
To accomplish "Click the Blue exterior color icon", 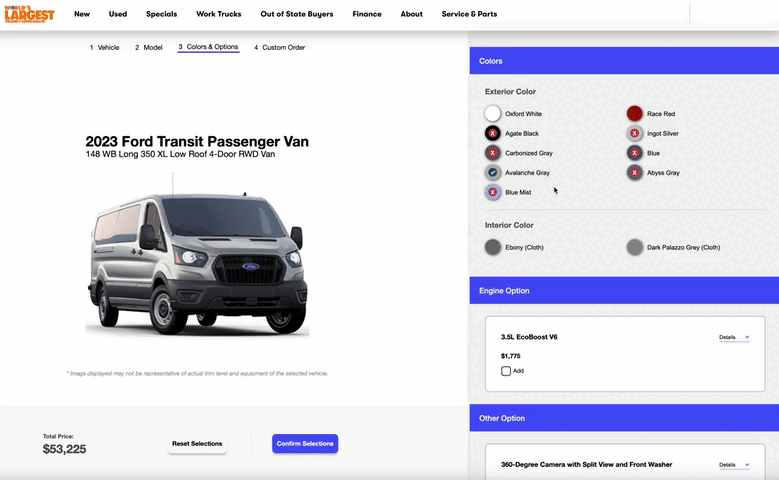I will pyautogui.click(x=634, y=153).
